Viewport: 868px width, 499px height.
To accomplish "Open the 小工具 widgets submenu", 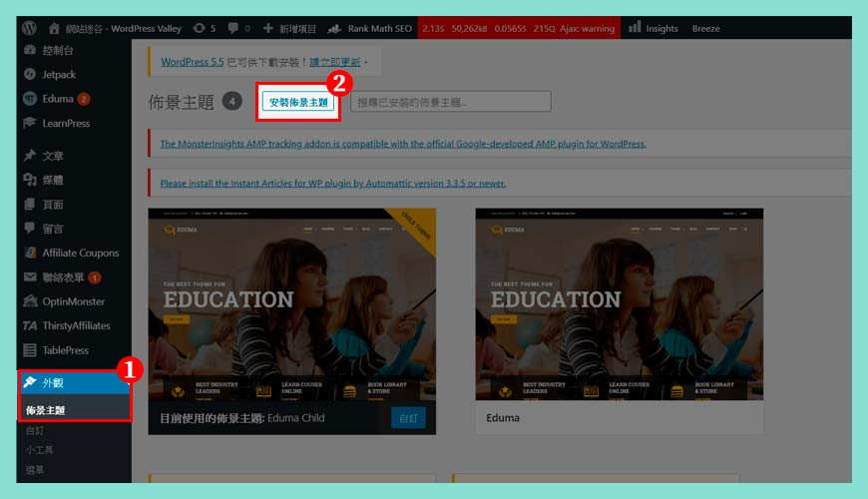I will click(39, 450).
